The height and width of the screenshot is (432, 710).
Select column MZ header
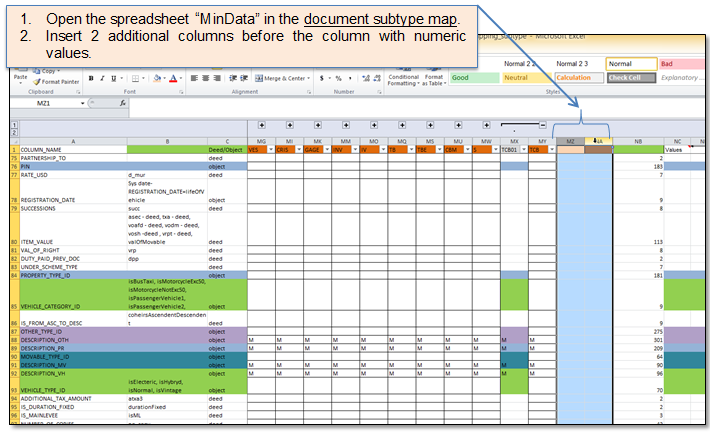(570, 141)
